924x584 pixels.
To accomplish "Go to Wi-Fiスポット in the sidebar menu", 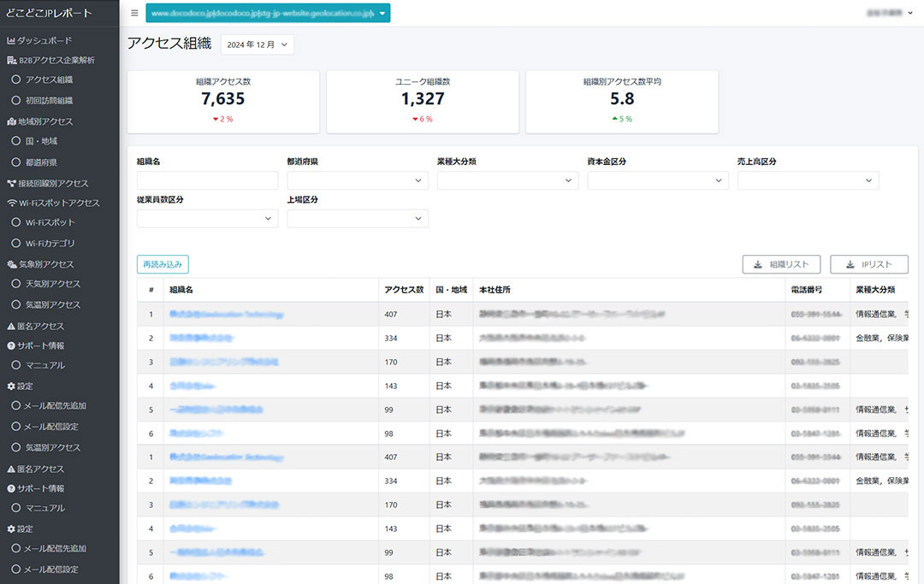I will point(50,222).
